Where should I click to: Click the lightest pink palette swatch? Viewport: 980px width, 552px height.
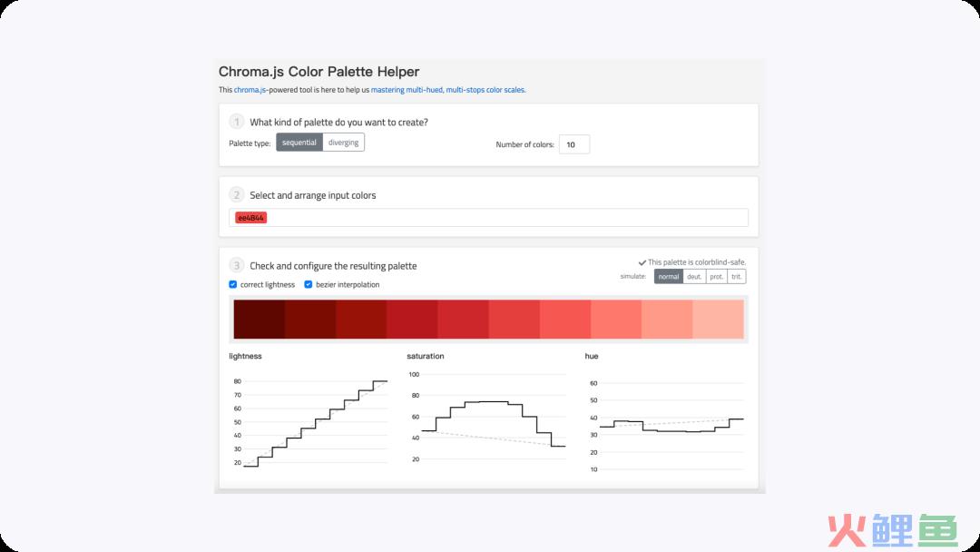point(718,320)
